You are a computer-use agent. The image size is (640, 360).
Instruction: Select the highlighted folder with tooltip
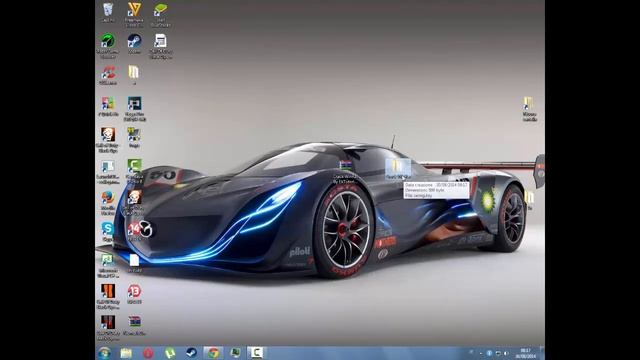coord(398,169)
